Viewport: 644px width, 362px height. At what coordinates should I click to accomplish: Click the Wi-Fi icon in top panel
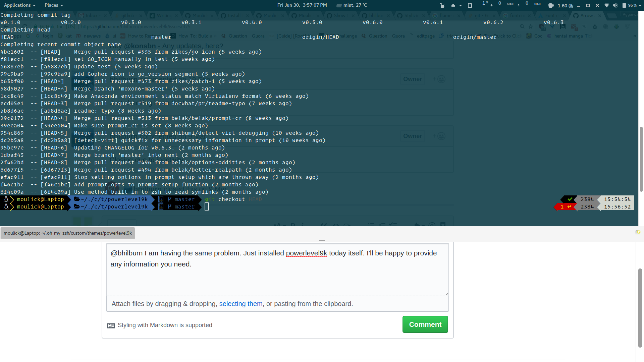(606, 5)
